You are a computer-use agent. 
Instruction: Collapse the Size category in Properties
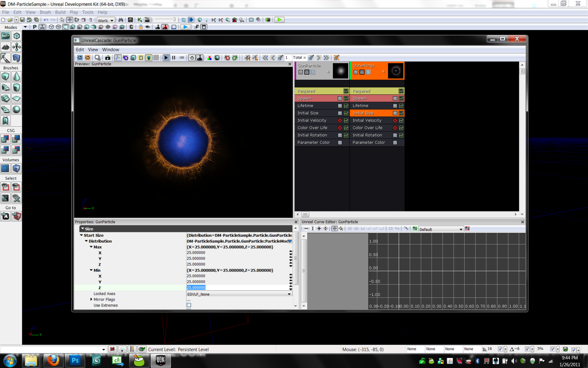coord(83,229)
